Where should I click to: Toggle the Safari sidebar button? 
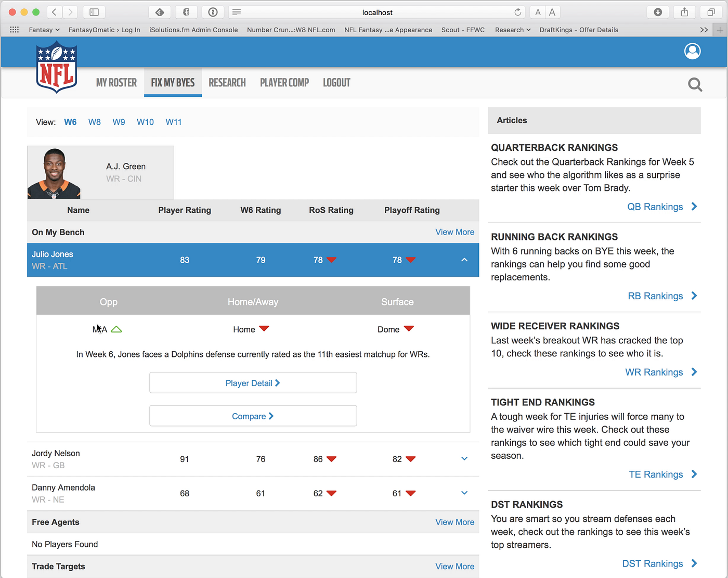coord(94,12)
